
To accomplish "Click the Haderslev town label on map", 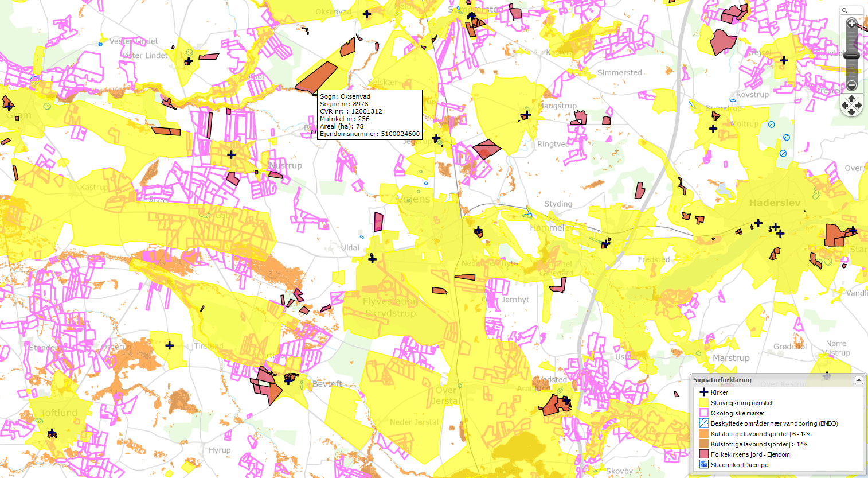I will tap(774, 203).
